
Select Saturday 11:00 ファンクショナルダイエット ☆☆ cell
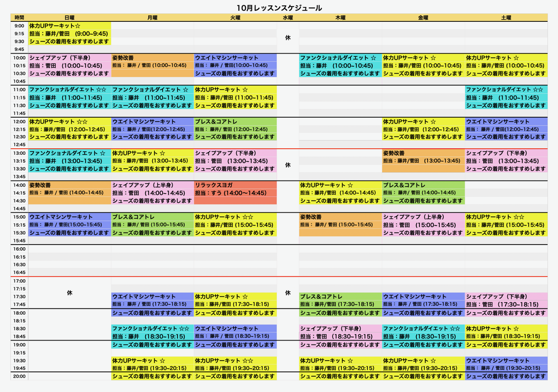[x=506, y=89]
